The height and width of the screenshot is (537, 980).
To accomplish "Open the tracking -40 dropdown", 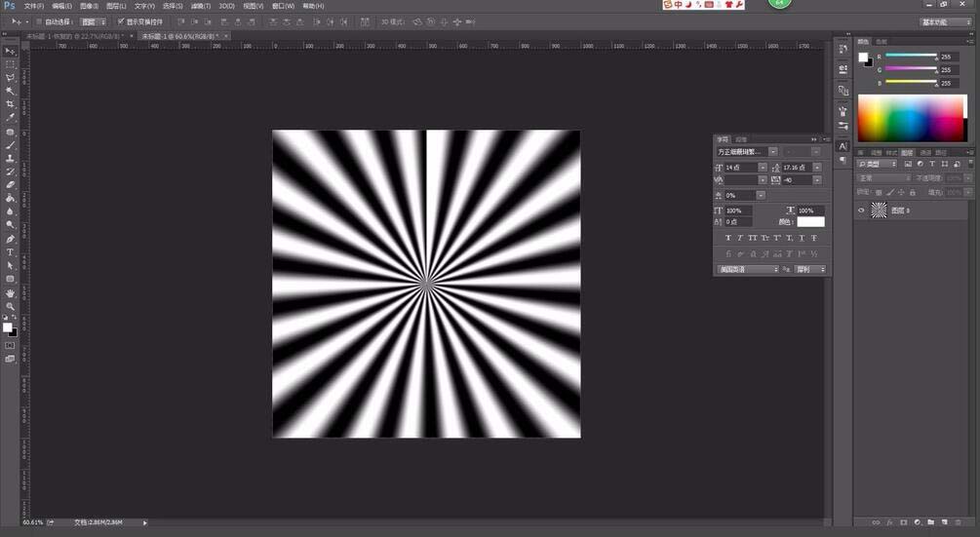I will pyautogui.click(x=817, y=180).
